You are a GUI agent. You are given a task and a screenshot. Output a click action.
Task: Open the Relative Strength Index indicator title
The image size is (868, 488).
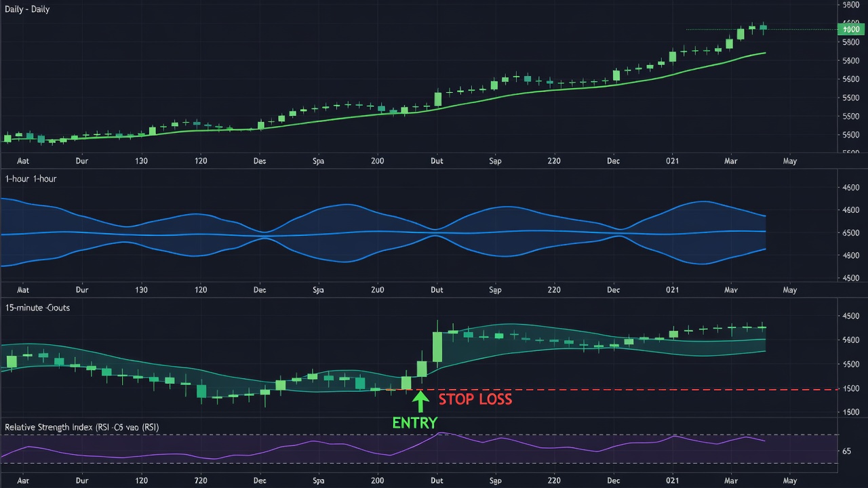(x=82, y=428)
